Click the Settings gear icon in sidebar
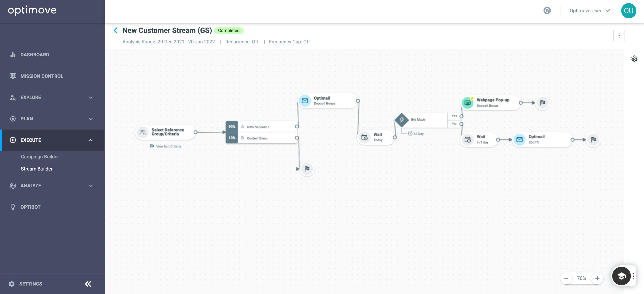 coord(12,284)
